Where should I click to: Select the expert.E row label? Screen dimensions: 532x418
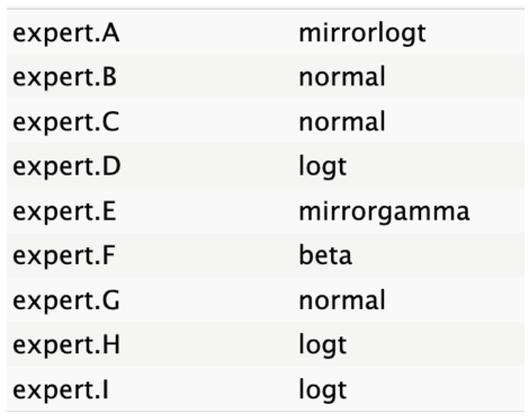coord(64,212)
